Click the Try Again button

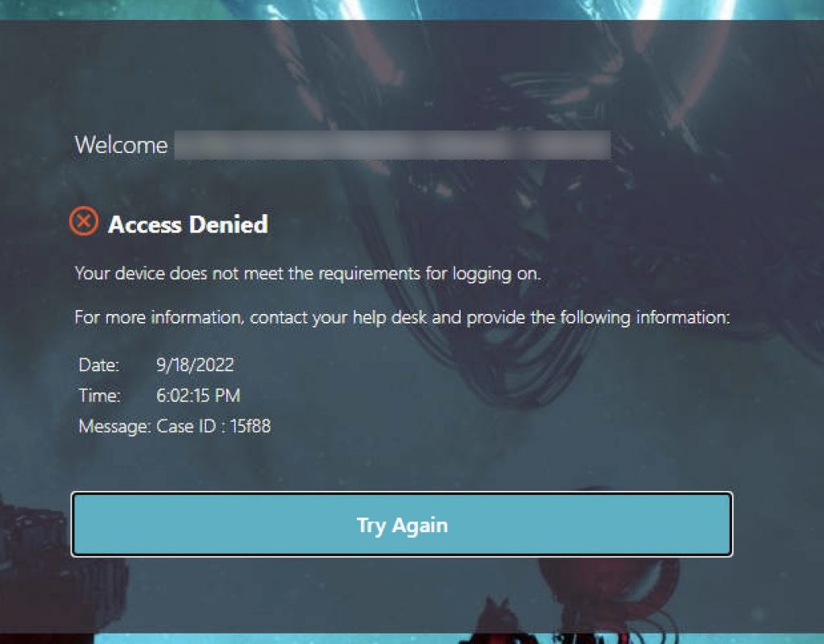(x=401, y=525)
